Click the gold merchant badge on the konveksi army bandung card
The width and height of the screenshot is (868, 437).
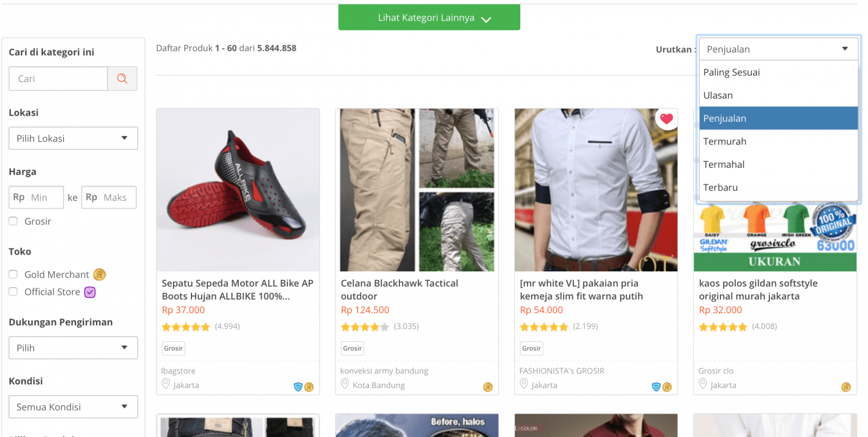point(488,387)
